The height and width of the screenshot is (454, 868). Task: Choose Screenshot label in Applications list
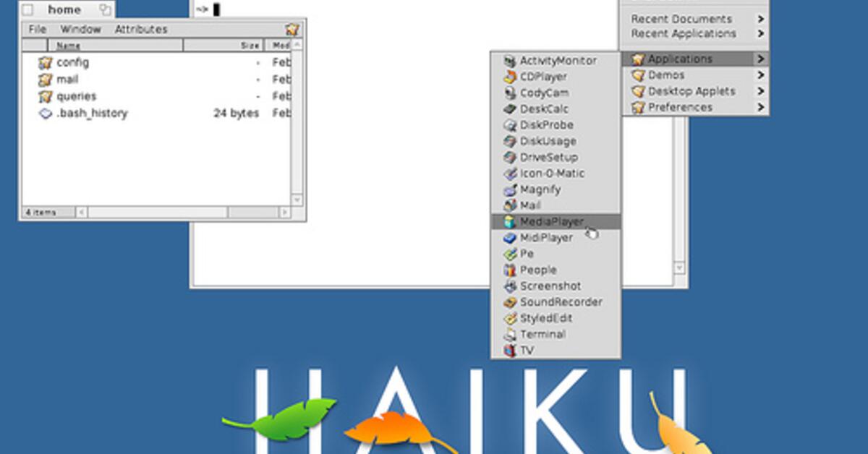coord(550,286)
